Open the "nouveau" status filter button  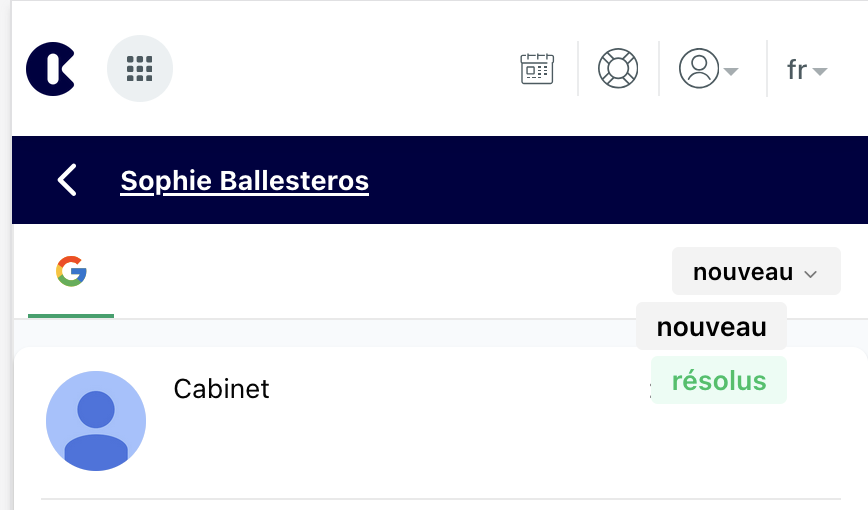point(755,272)
